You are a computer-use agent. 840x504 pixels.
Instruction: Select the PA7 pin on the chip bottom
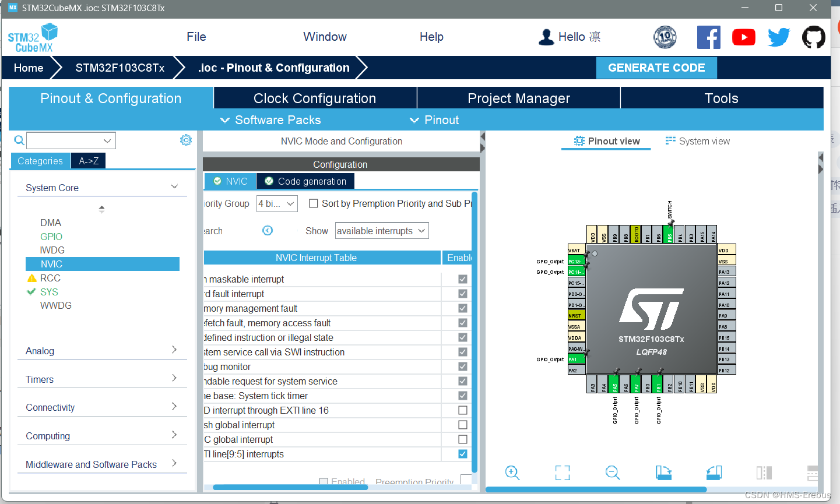click(637, 385)
